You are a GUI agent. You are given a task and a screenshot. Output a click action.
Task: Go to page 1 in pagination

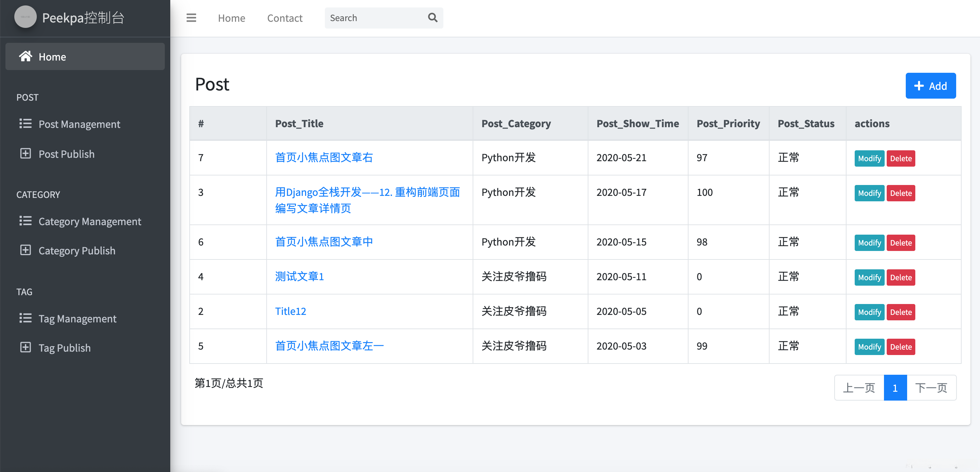tap(895, 388)
